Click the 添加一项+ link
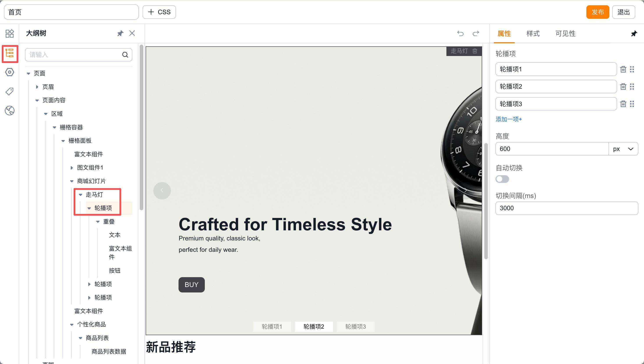Image resolution: width=644 pixels, height=364 pixels. pyautogui.click(x=509, y=119)
